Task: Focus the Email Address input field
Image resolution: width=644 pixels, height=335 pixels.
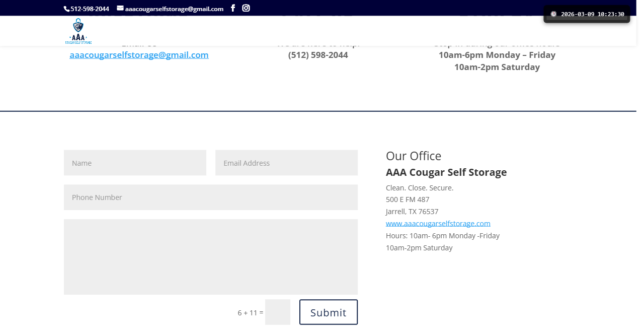Action: 286,163
